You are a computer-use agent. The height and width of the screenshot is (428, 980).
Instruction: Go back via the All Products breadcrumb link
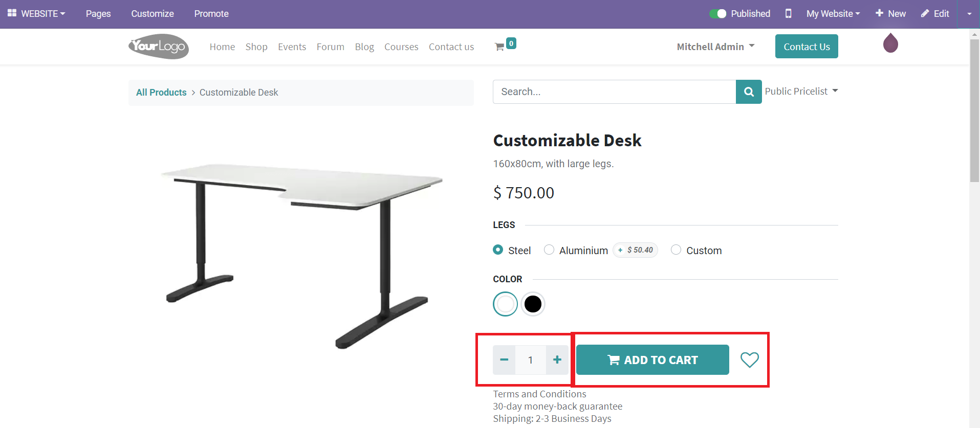[x=161, y=92]
